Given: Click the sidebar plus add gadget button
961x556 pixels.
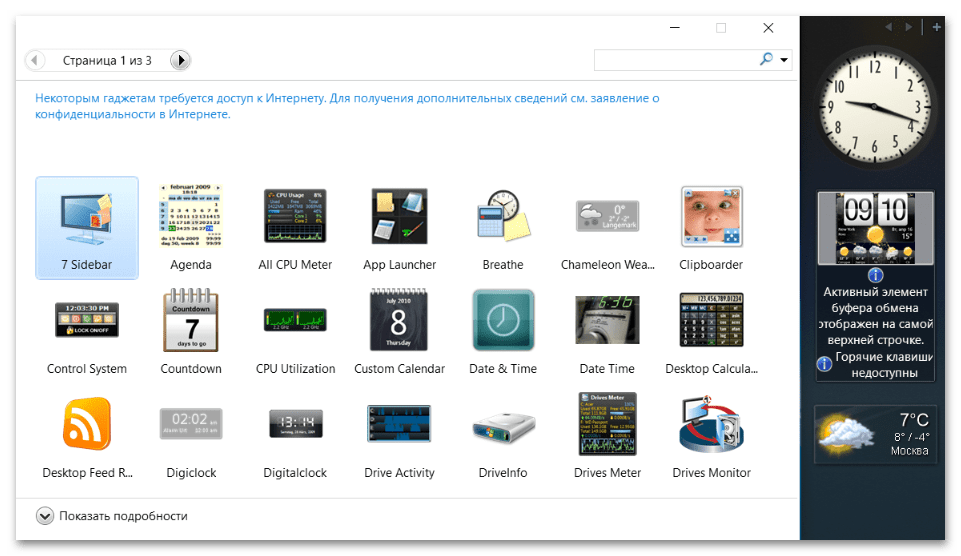Looking at the screenshot, I should click(936, 27).
